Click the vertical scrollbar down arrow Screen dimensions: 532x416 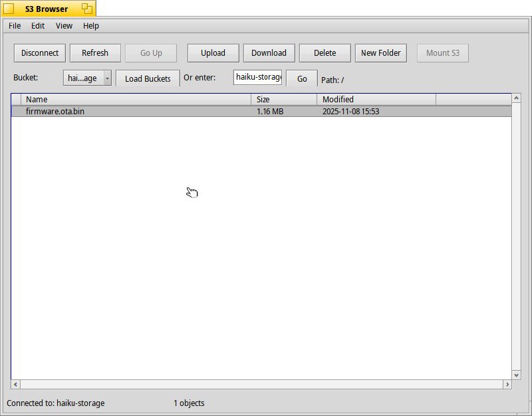[516, 375]
